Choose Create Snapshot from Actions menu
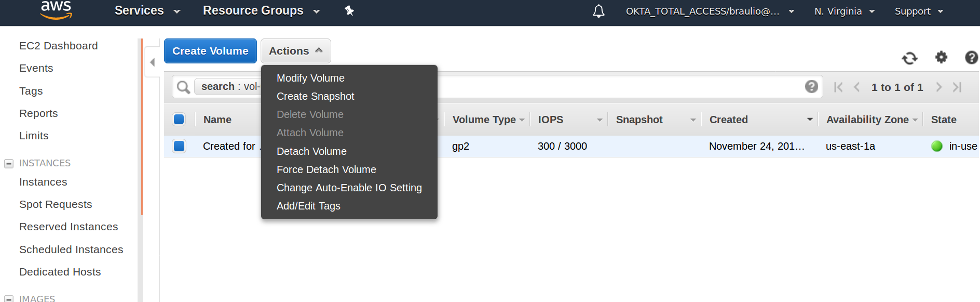 pyautogui.click(x=315, y=96)
